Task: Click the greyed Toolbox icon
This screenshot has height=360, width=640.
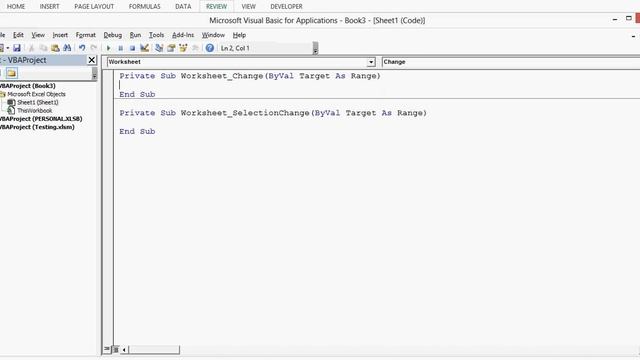Action: click(196, 48)
